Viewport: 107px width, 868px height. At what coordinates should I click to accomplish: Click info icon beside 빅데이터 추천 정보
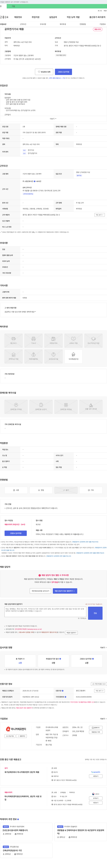click(18, 819)
